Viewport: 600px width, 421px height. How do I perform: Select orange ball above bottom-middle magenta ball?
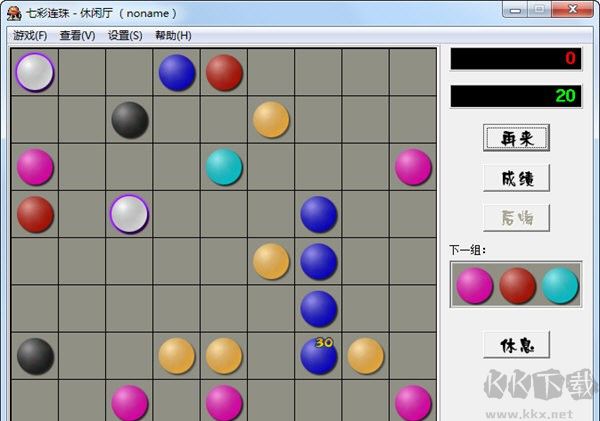pos(224,356)
